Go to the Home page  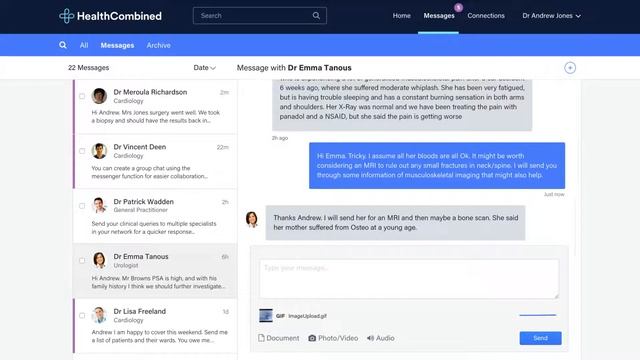click(402, 16)
